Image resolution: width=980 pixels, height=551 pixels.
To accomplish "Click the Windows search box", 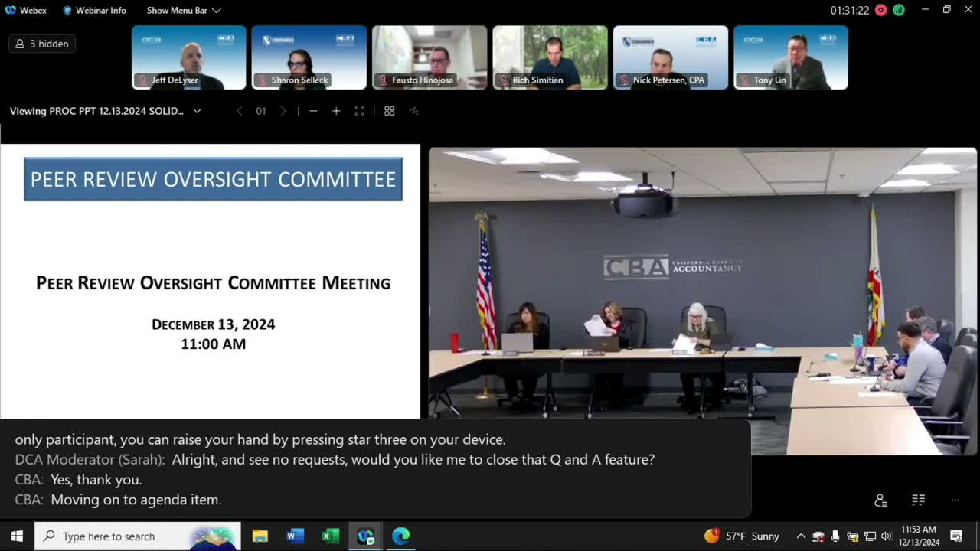I will [138, 536].
